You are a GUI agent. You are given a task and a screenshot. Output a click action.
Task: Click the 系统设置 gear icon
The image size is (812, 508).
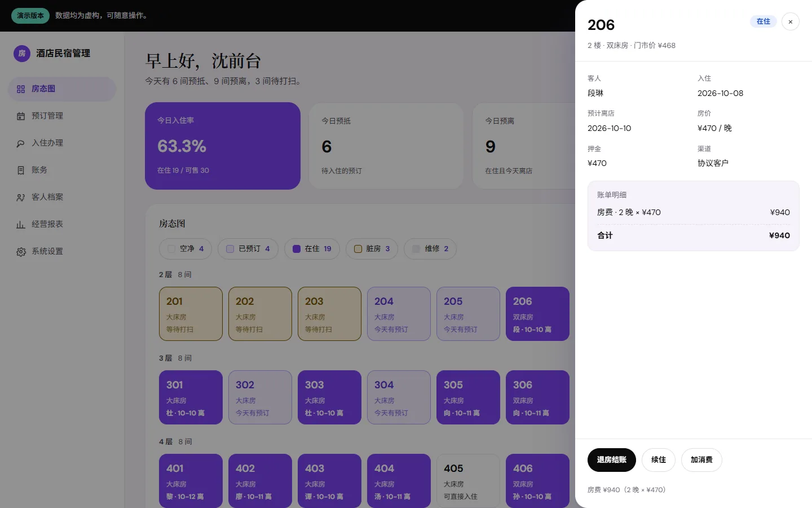pos(21,252)
